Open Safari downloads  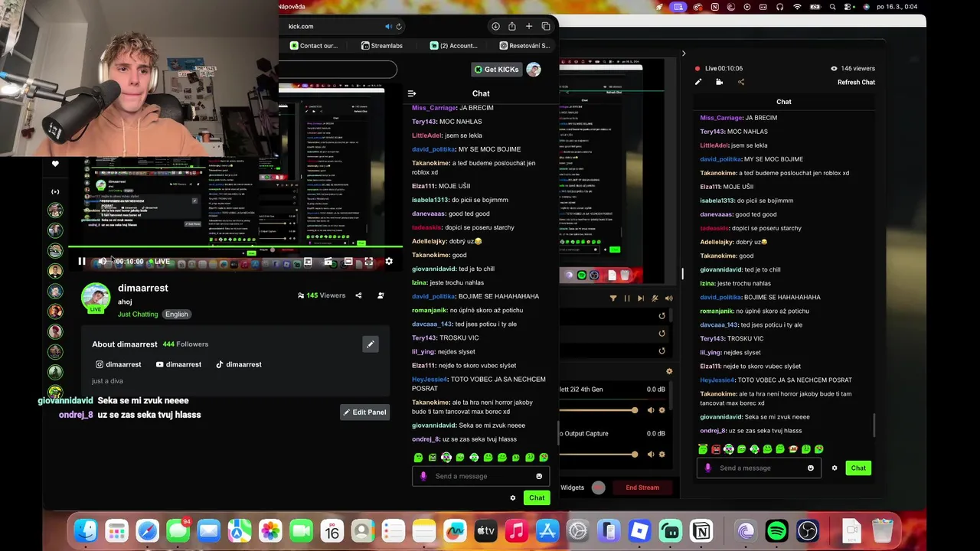click(495, 27)
